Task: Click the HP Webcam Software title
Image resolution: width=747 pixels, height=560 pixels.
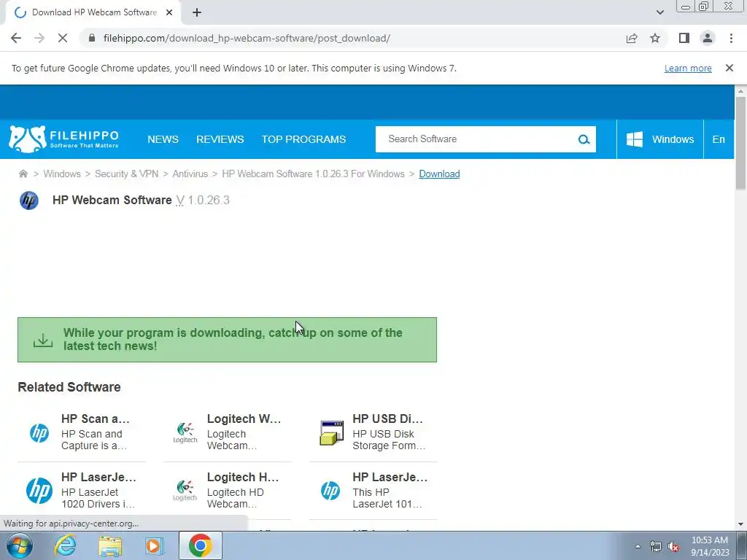Action: pos(112,200)
